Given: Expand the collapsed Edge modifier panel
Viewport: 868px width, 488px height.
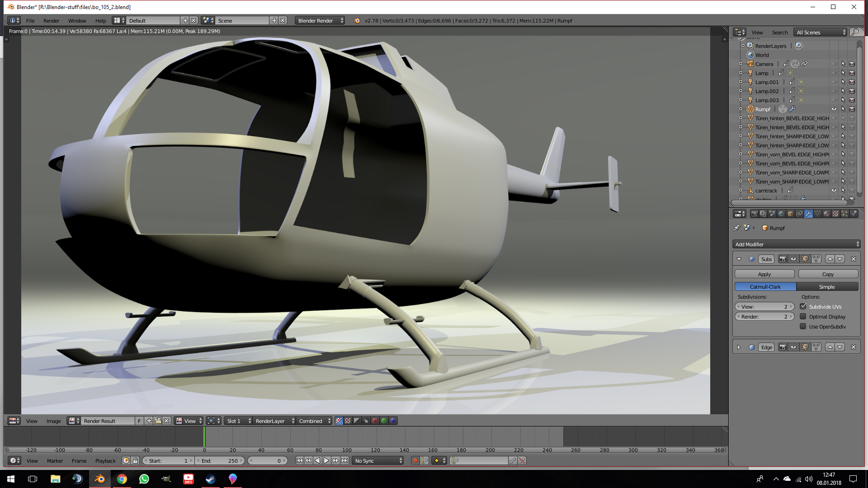Looking at the screenshot, I should point(739,347).
